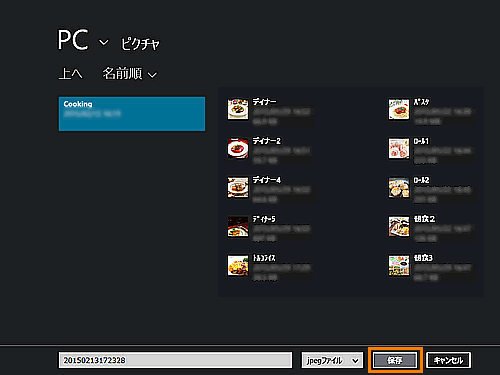Click the 保存 save button
This screenshot has width=500, height=375.
(x=395, y=360)
